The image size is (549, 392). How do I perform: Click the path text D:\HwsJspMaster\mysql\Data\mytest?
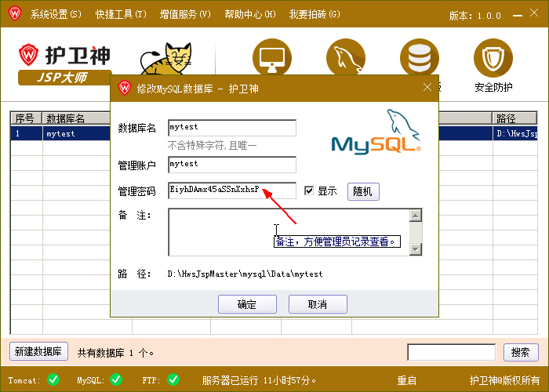tap(245, 274)
